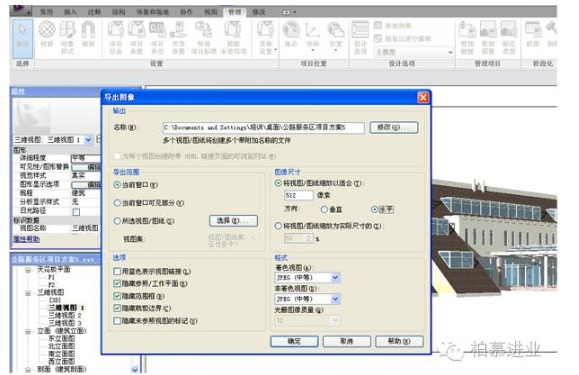
Task: Click 清除未使用项 (Purge Unused)
Action: tap(233, 37)
